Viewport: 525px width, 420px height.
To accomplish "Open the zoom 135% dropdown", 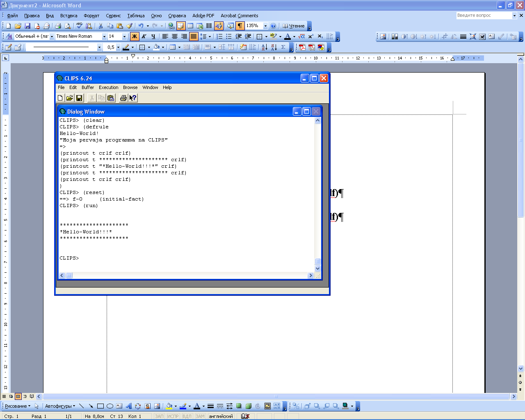I will point(265,26).
